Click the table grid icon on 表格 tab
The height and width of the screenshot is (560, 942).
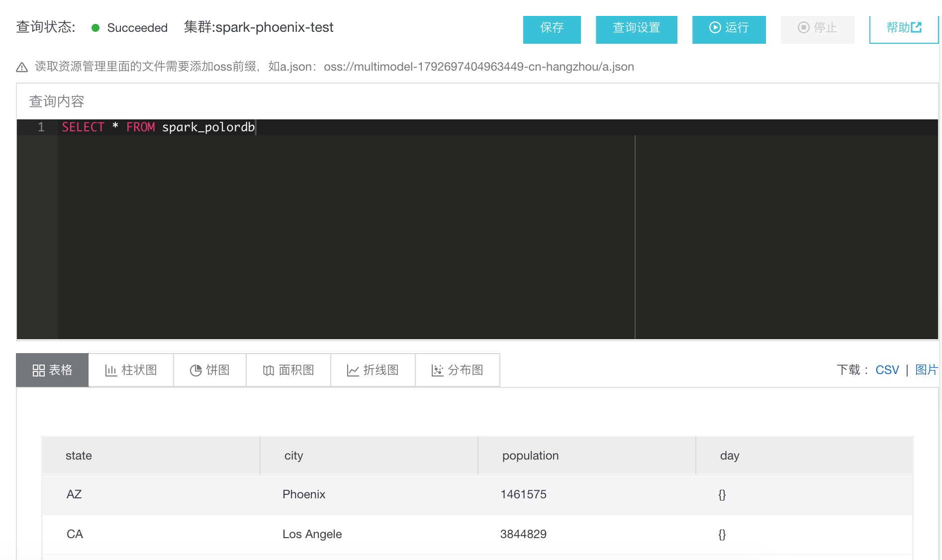tap(38, 370)
